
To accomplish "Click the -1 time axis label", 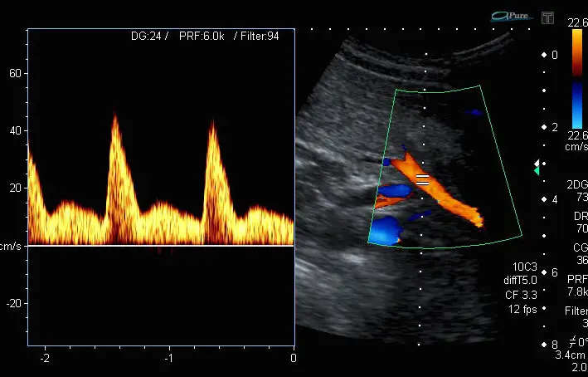I will (169, 358).
